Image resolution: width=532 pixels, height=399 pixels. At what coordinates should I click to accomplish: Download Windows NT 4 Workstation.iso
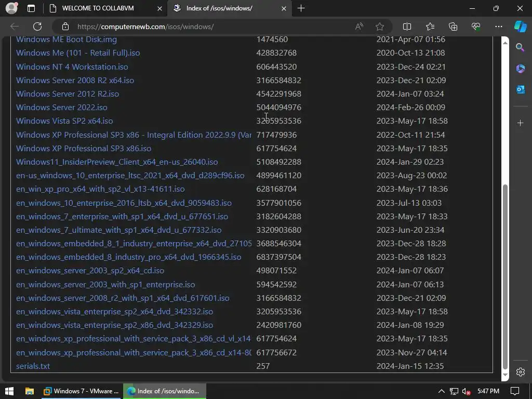pos(72,67)
